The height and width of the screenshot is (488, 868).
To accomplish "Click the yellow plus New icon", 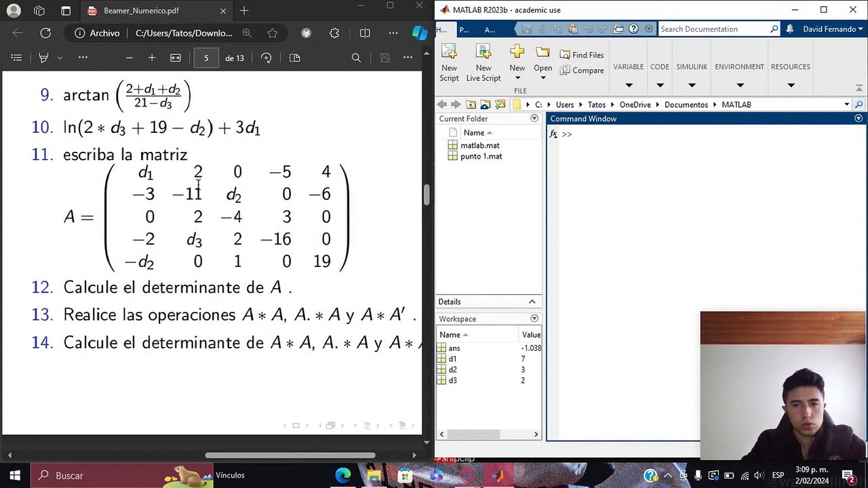I will tap(517, 52).
